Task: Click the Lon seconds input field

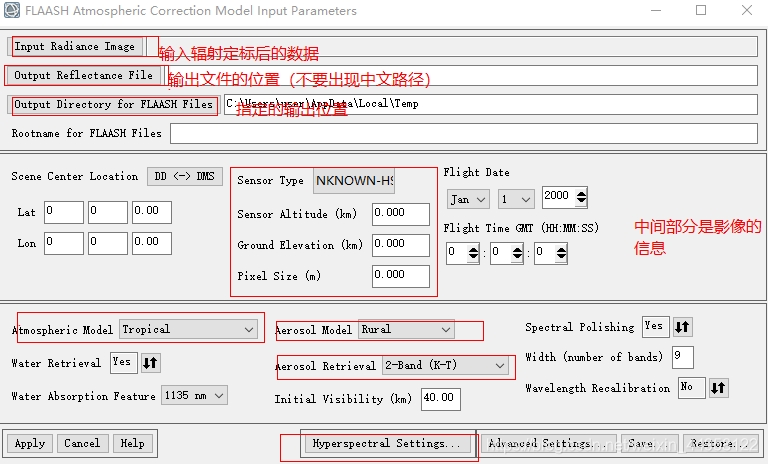Action: pyautogui.click(x=152, y=244)
